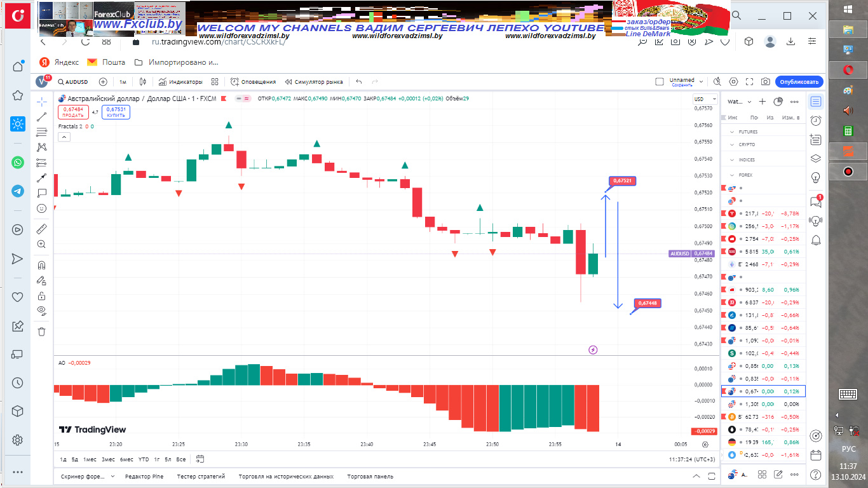Select the trend line drawing tool

tap(42, 117)
